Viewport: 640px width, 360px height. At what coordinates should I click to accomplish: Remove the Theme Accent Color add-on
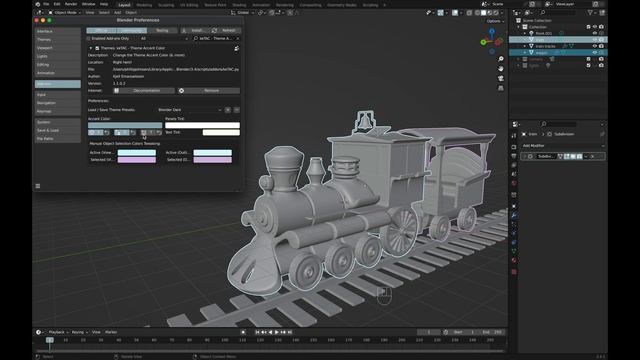[x=209, y=91]
